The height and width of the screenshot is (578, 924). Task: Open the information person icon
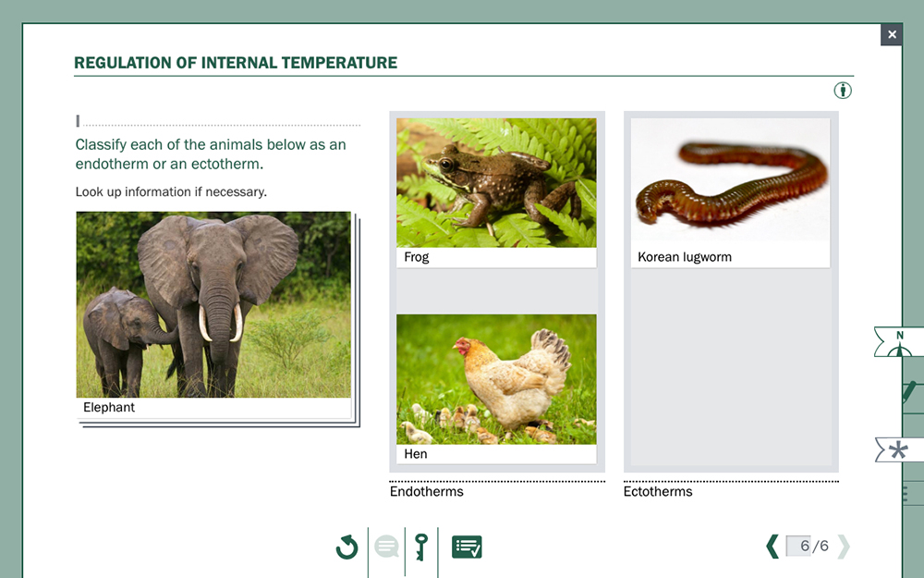(x=843, y=91)
